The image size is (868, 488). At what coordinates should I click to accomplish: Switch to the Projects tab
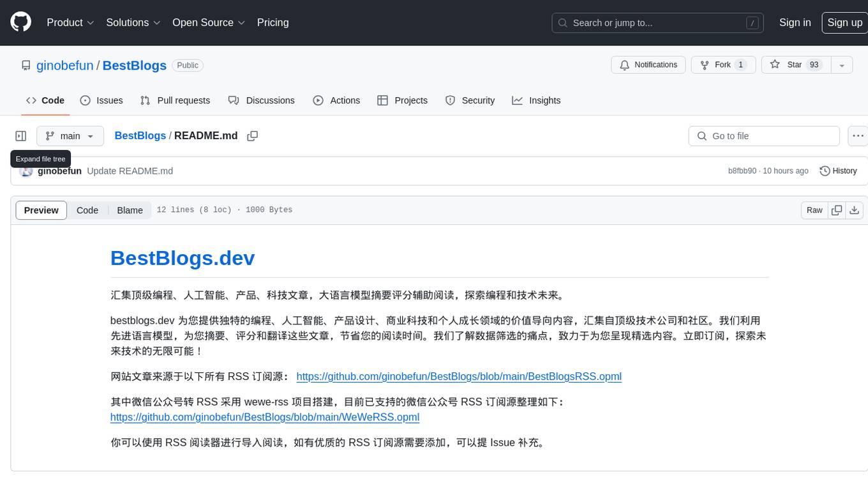[x=403, y=100]
